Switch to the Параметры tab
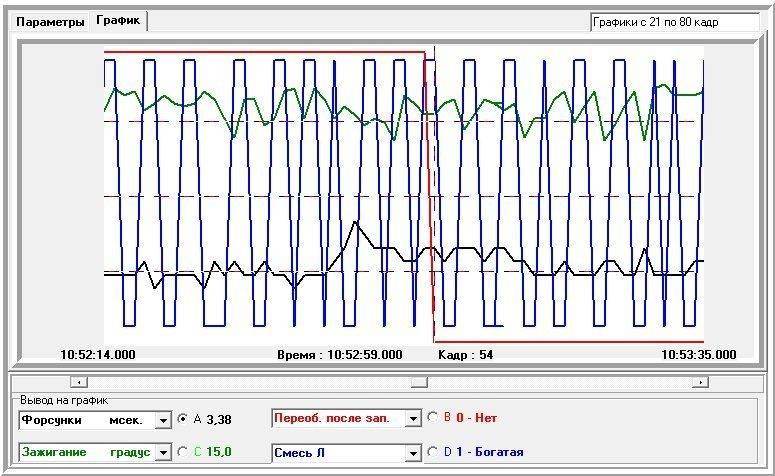The image size is (775, 476). tap(49, 21)
